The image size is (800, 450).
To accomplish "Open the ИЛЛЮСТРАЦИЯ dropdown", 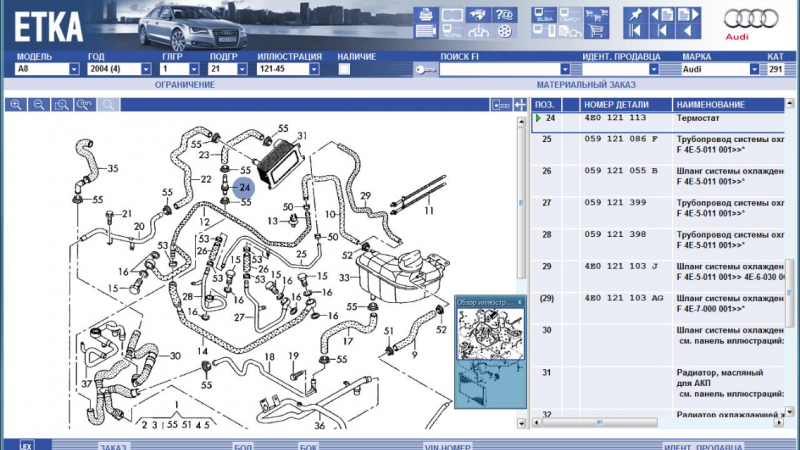I will coord(326,70).
